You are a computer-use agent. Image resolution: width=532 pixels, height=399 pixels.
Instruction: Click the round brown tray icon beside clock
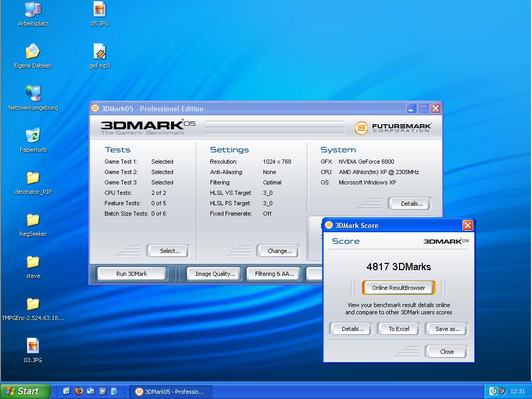pos(502,391)
